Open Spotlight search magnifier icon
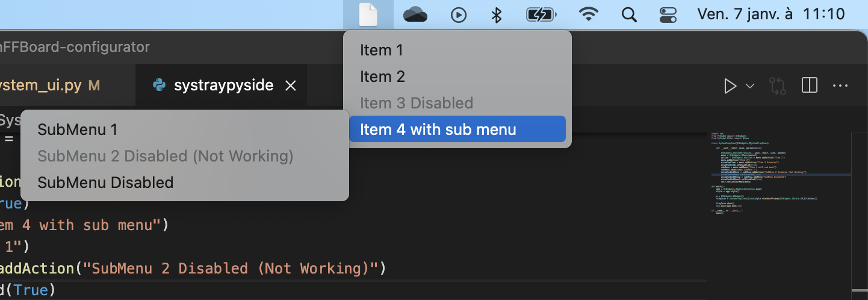The width and height of the screenshot is (868, 300). [x=629, y=15]
